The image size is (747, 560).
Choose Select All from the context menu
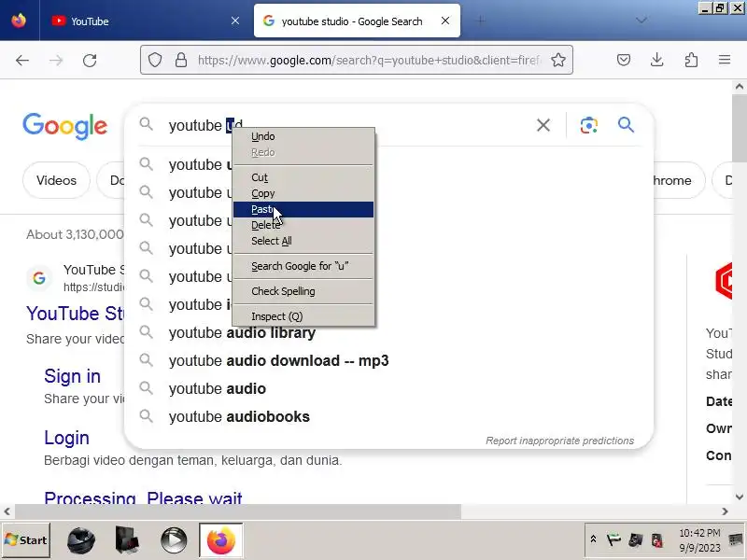coord(303,241)
